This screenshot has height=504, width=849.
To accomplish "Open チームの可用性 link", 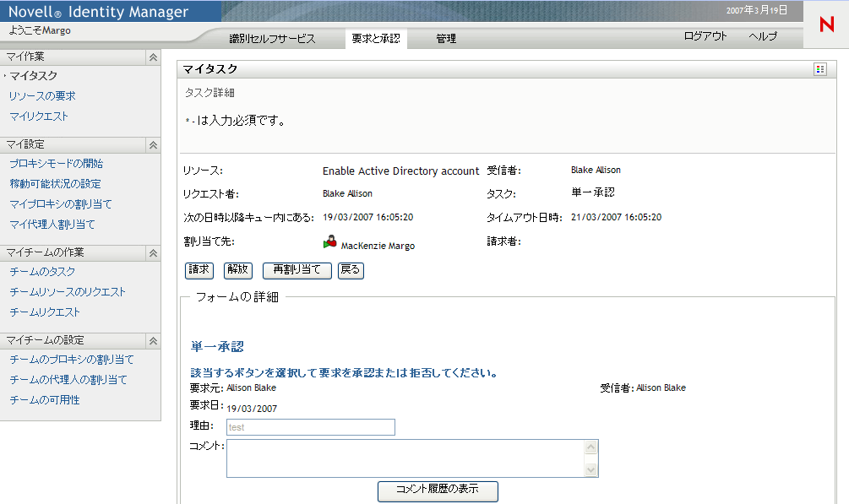I will 45,400.
